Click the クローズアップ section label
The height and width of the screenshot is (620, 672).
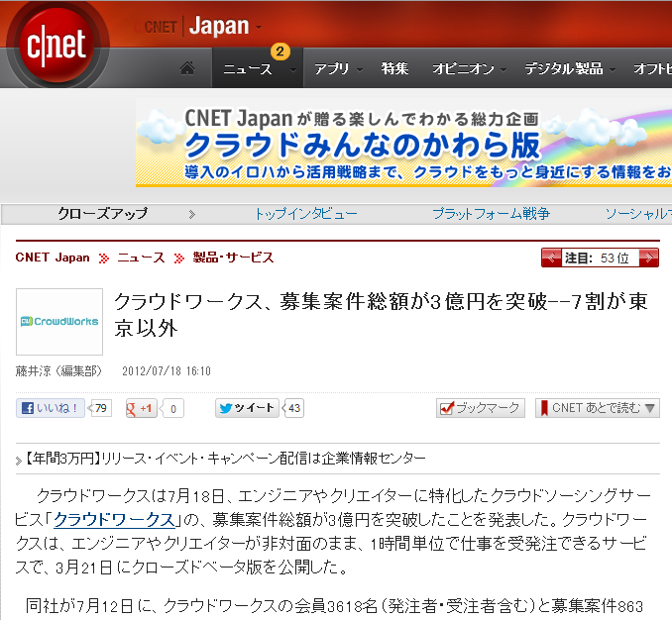(103, 213)
